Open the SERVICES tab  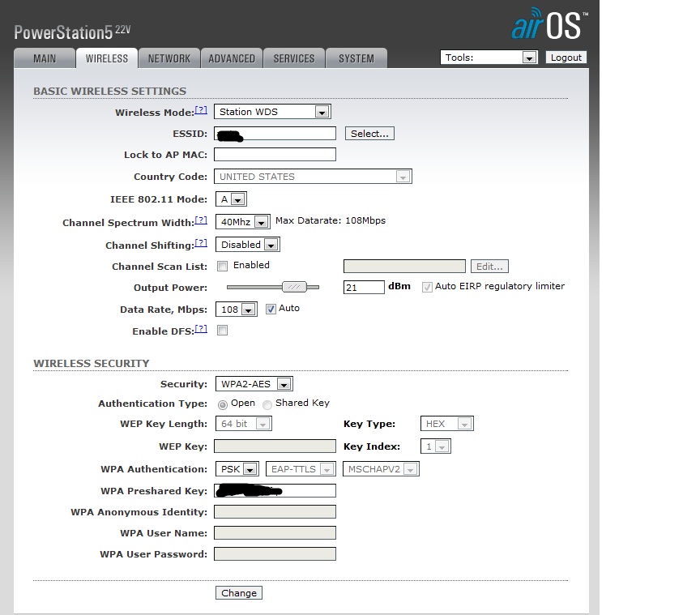click(x=294, y=58)
